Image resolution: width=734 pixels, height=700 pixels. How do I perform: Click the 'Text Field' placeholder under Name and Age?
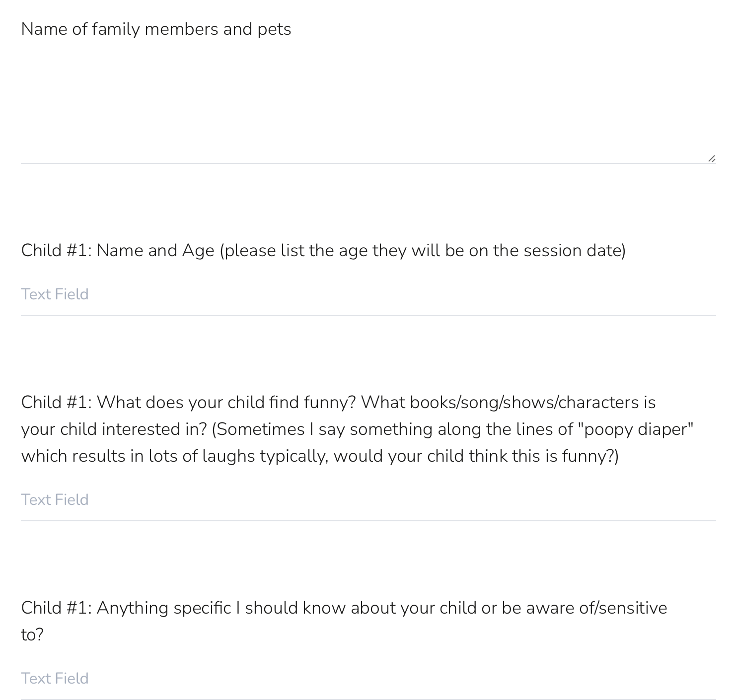(55, 294)
